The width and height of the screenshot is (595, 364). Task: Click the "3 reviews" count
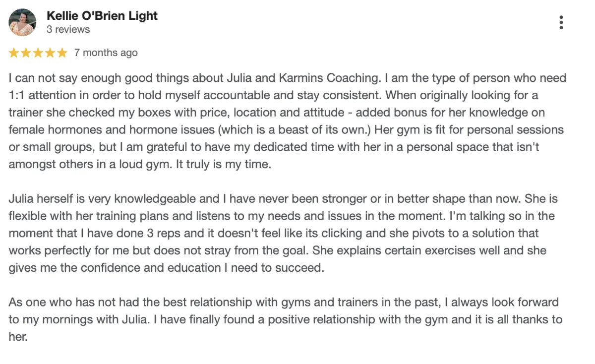[x=68, y=30]
